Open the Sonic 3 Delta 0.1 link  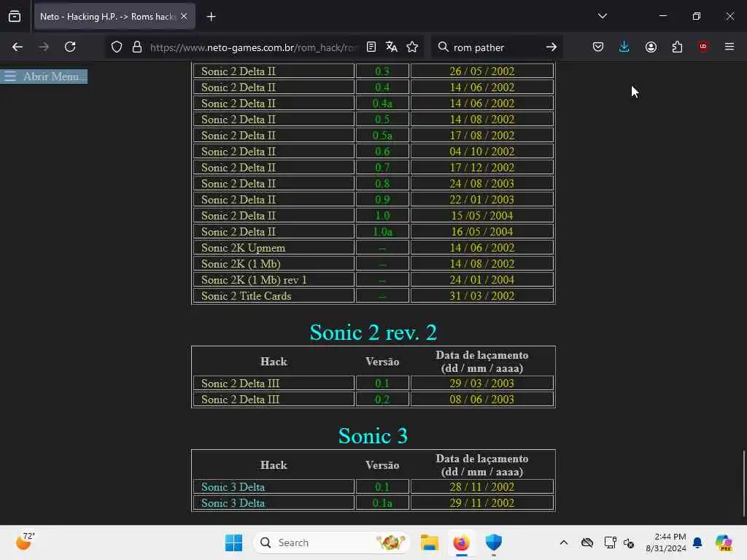(x=233, y=486)
